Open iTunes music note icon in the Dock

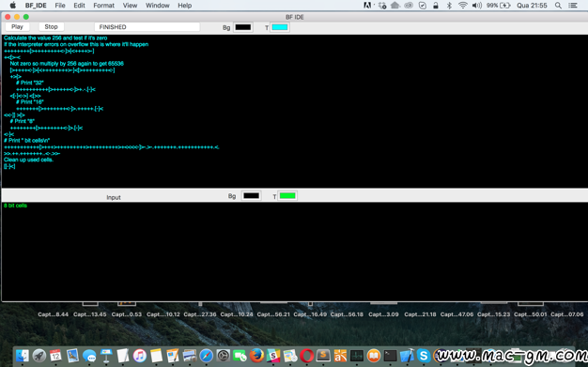pyautogui.click(x=140, y=356)
